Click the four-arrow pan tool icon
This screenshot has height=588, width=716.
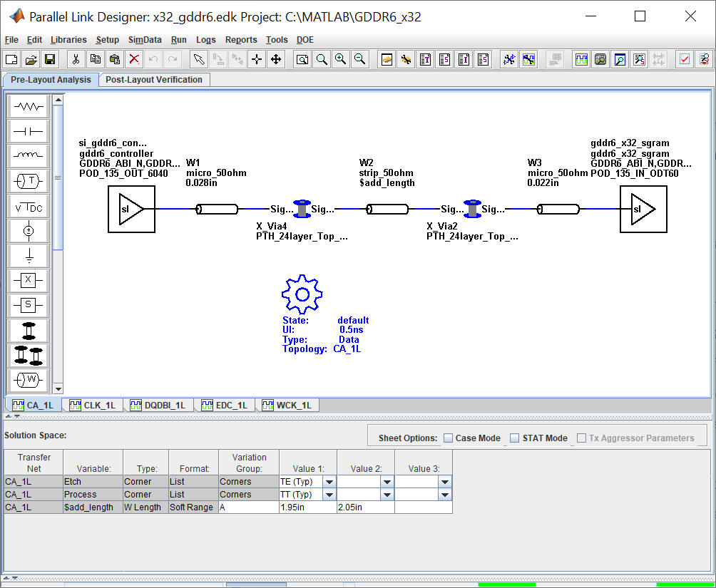point(276,59)
